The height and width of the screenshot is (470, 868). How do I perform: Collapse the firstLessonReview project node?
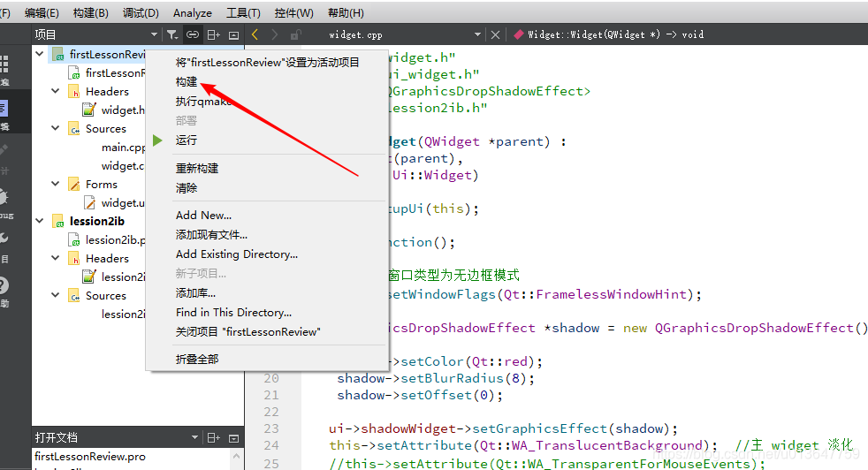click(39, 54)
